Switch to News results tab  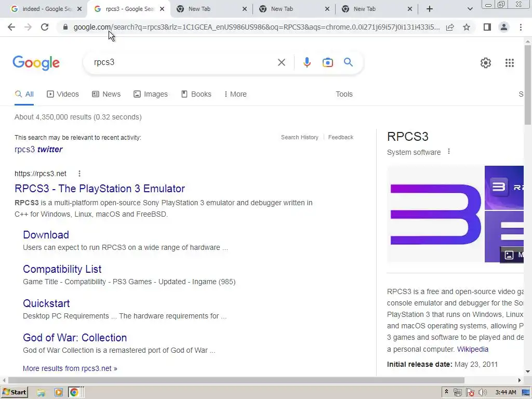[x=106, y=95]
